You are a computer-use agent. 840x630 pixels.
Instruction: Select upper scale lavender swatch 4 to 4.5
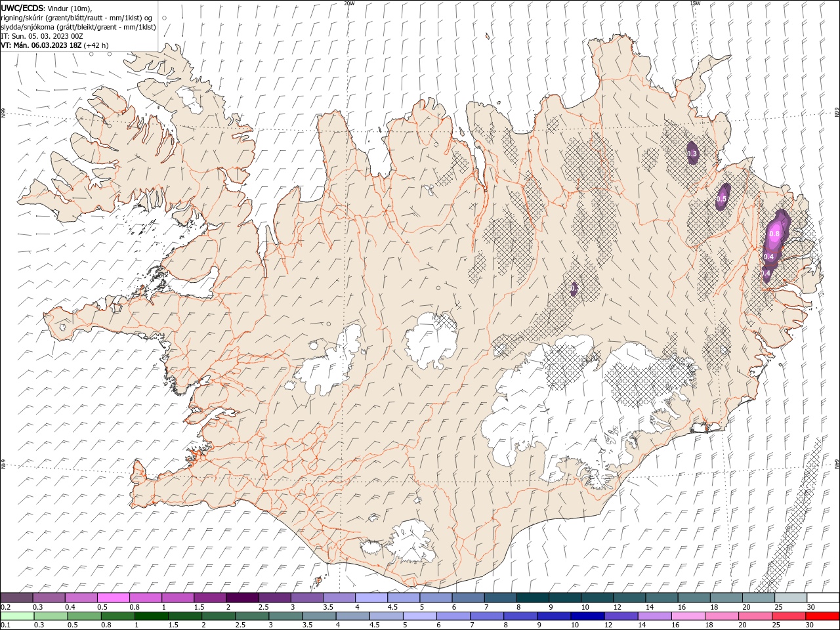(x=371, y=598)
